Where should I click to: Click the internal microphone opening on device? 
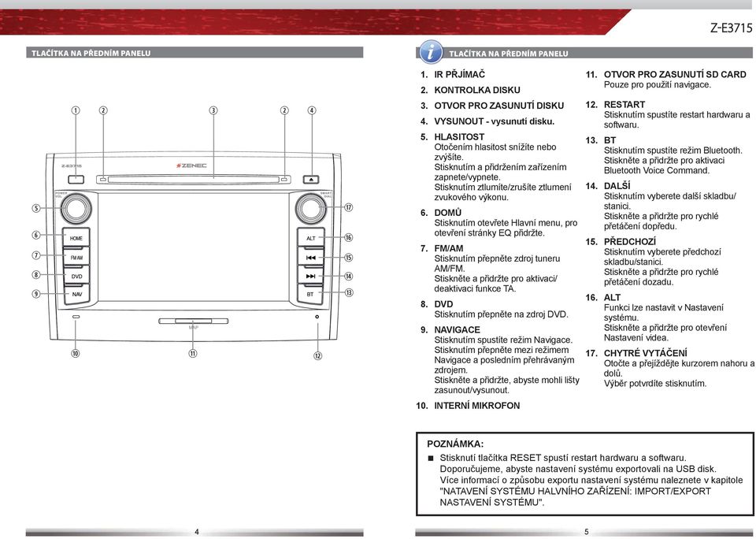76,317
